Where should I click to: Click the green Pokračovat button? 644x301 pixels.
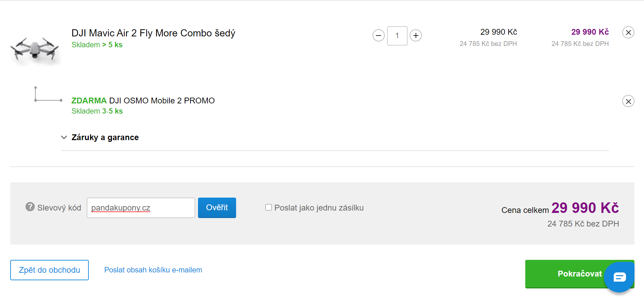pyautogui.click(x=565, y=274)
